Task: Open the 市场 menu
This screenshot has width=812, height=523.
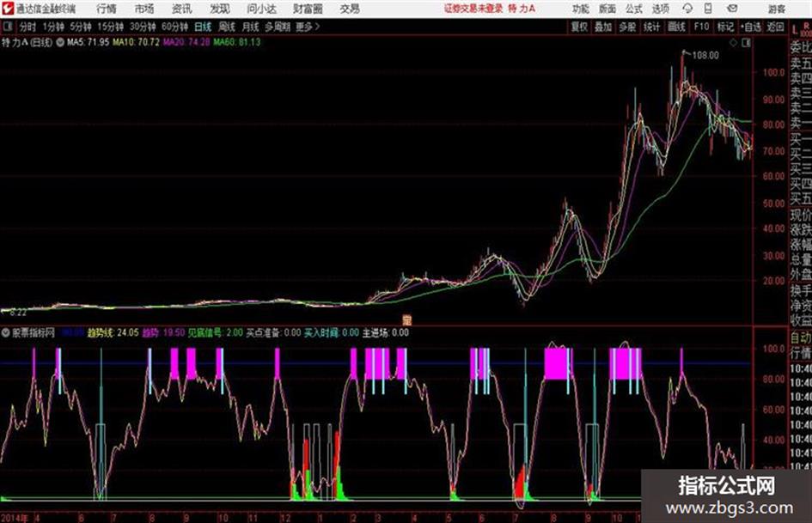Action: (x=144, y=9)
